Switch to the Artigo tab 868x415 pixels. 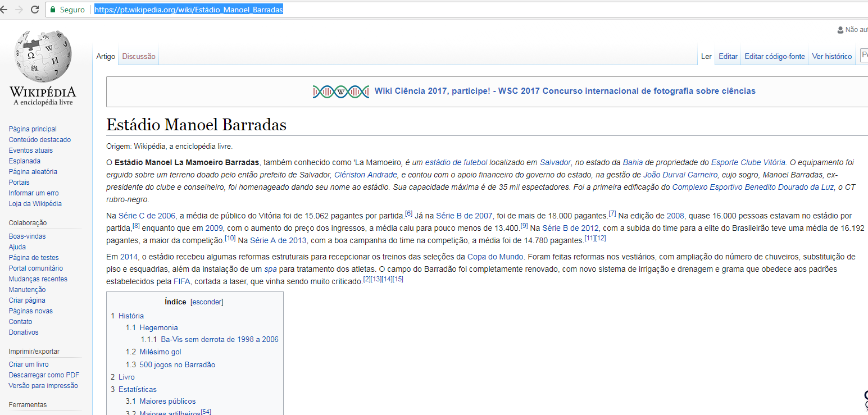(x=106, y=56)
